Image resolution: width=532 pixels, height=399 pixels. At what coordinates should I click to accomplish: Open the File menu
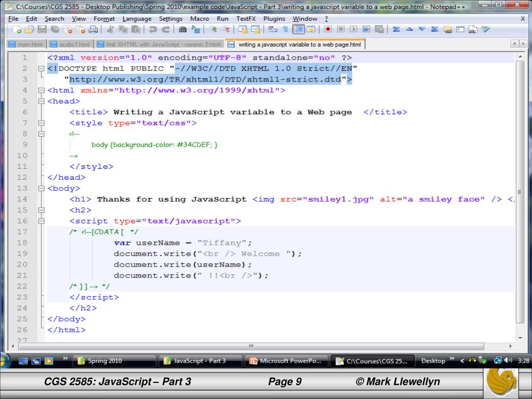click(x=13, y=19)
